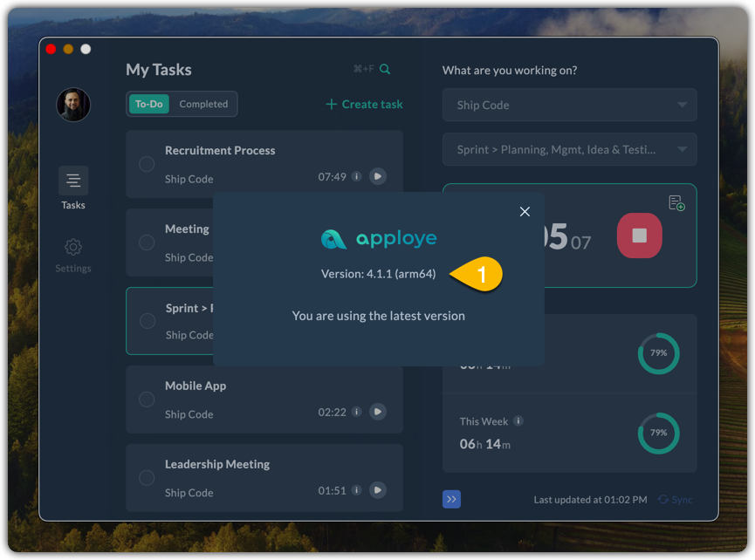Click the This Week 79% progress ring
Screen dimensions: 755x560
click(x=659, y=433)
